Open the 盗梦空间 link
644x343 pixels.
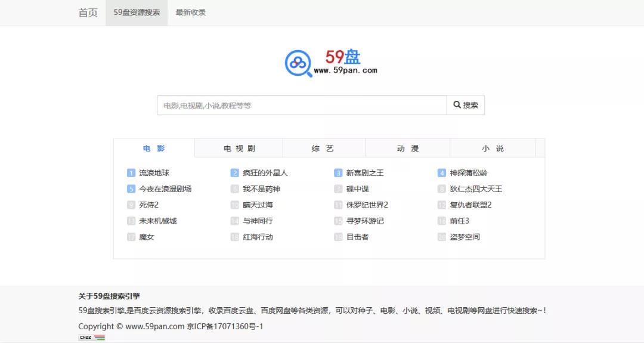[465, 237]
